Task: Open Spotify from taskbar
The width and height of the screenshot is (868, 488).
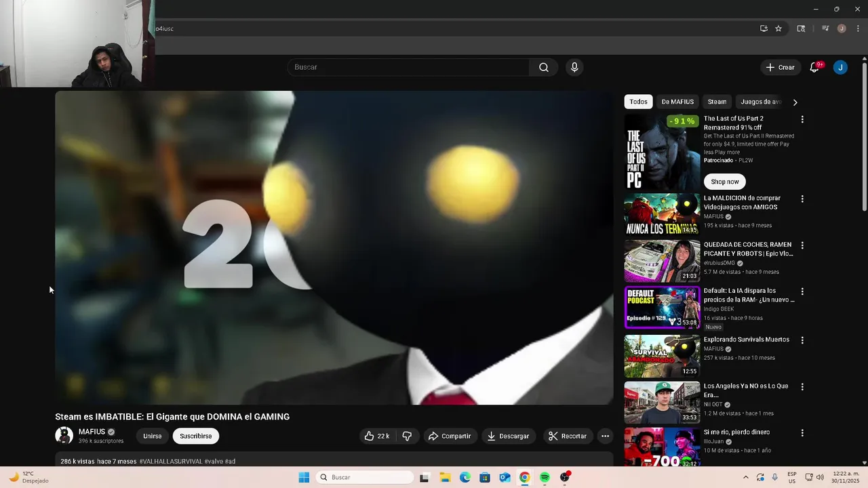Action: click(545, 477)
